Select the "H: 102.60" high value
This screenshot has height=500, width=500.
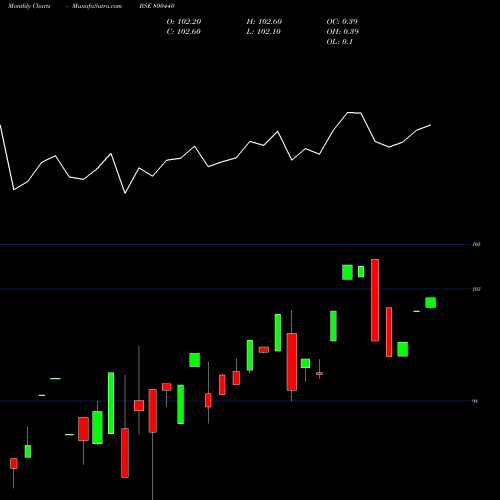point(264,22)
